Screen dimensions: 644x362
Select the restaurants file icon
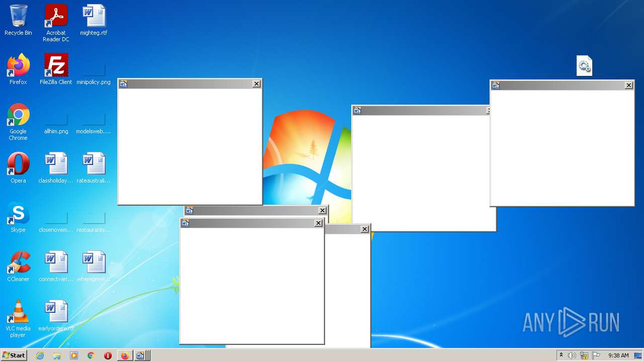pos(94,217)
